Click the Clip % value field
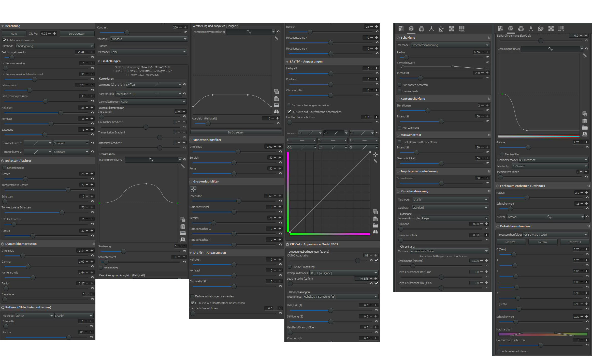The height and width of the screenshot is (364, 592). 44,34
